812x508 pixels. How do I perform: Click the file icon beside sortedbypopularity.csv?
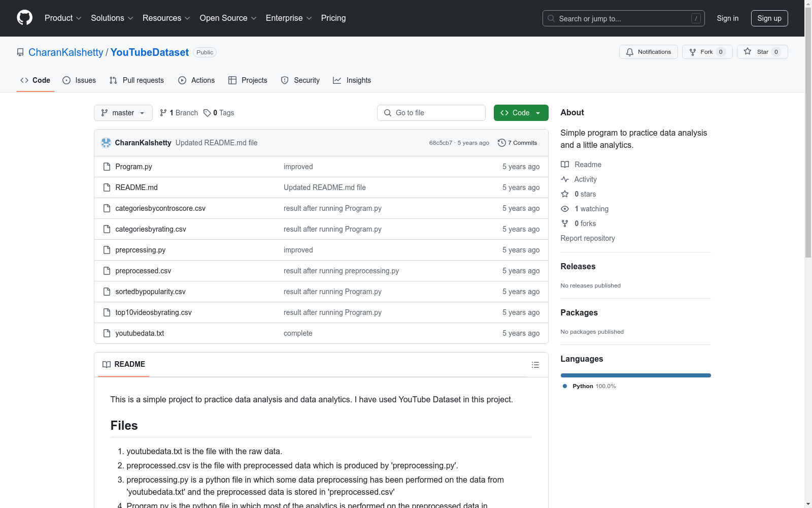(107, 292)
